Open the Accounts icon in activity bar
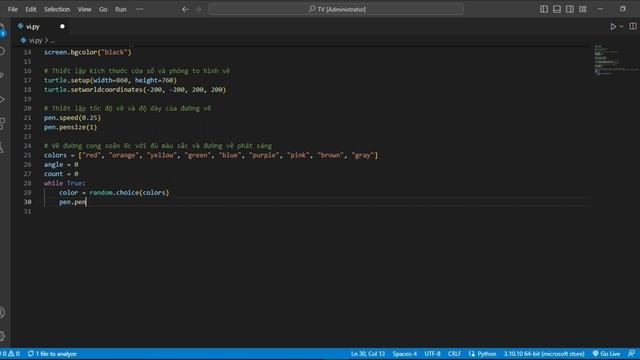This screenshot has height=360, width=640. point(2,313)
